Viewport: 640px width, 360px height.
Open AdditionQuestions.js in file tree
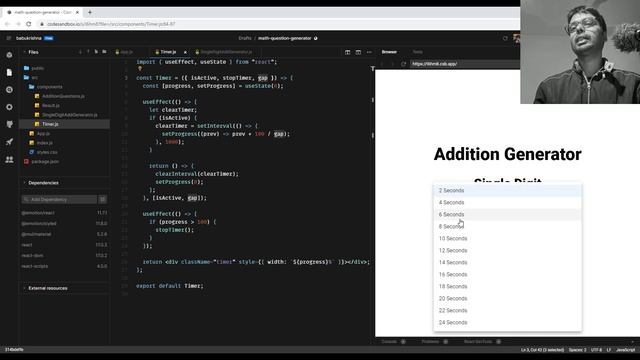(x=60, y=96)
